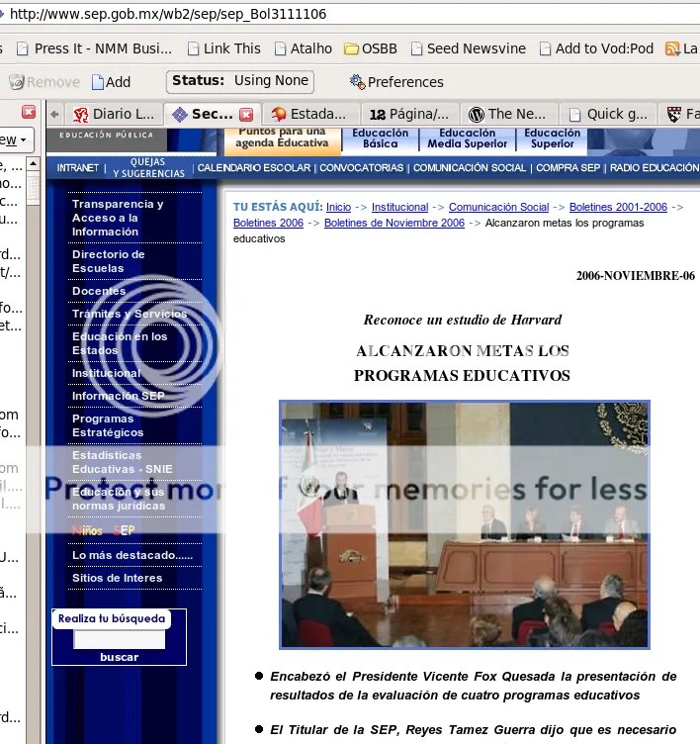The width and height of the screenshot is (700, 744).
Task: Open Puntos para una agenda Educativa
Action: 282,139
